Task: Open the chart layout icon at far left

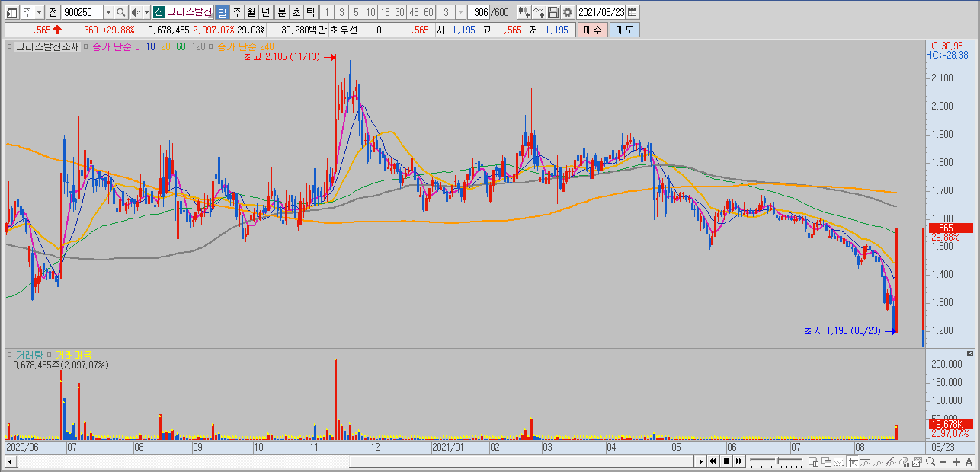Action: click(11, 12)
